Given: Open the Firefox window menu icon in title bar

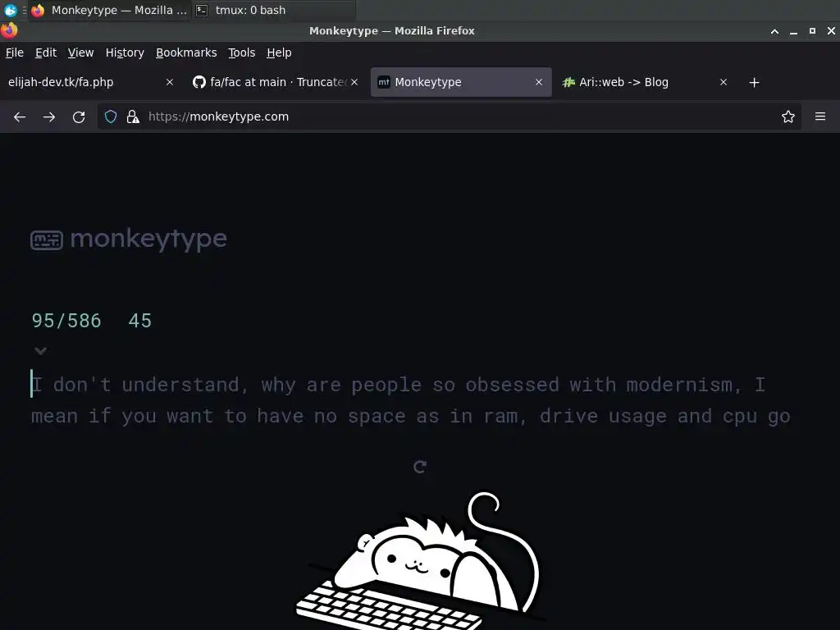Looking at the screenshot, I should (9, 30).
